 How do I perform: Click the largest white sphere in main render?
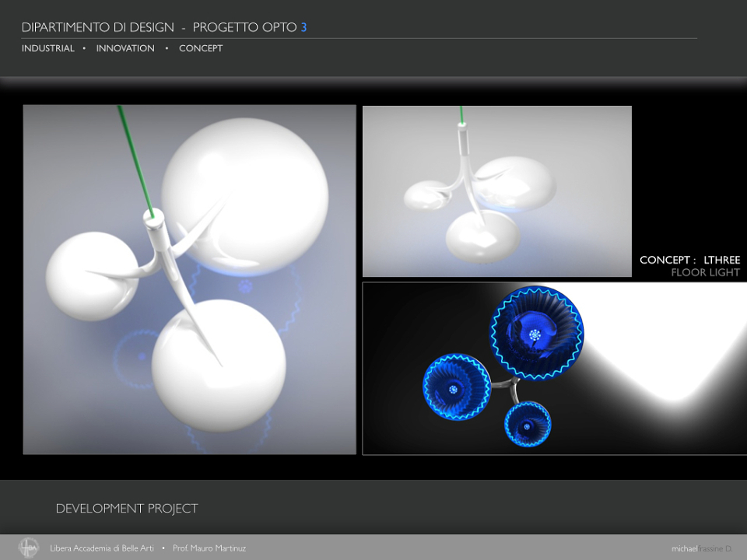point(245,197)
